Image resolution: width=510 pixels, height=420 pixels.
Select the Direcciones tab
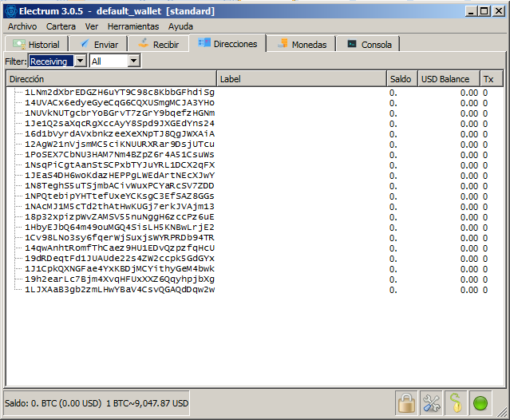(x=227, y=44)
